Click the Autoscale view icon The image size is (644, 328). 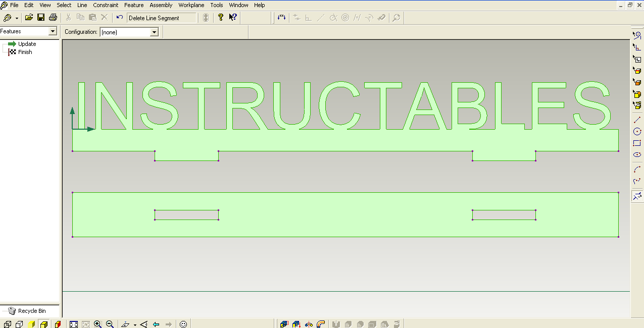pos(73,323)
